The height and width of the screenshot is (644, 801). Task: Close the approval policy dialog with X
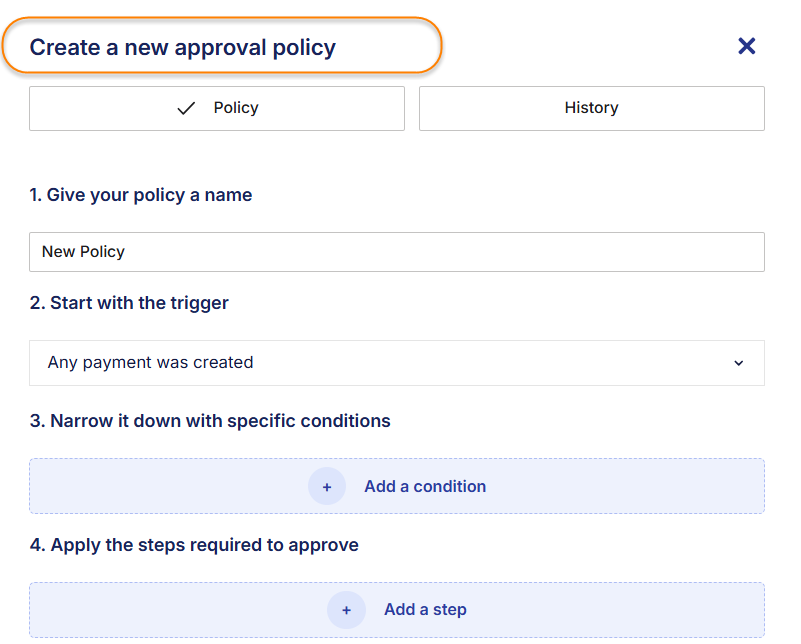click(x=746, y=46)
